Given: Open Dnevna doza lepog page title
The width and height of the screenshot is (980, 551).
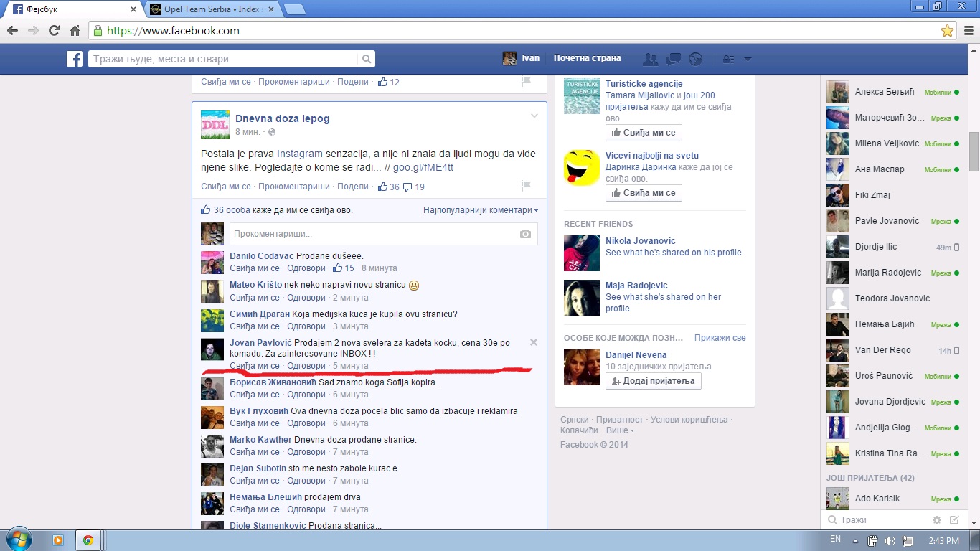Looking at the screenshot, I should click(282, 118).
